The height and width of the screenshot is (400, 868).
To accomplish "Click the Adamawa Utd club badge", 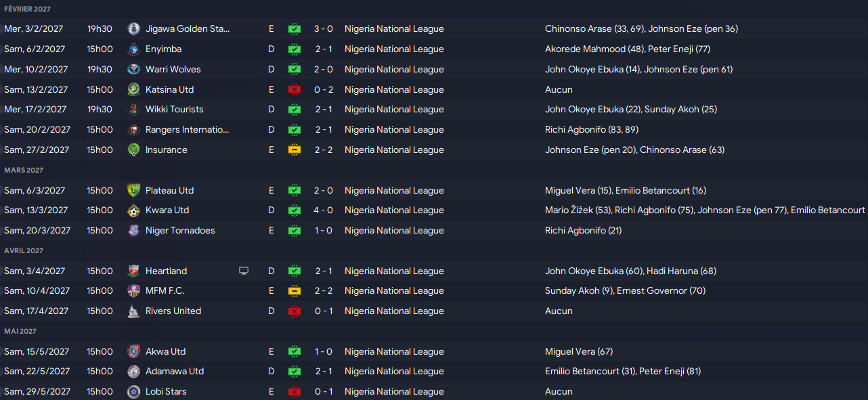I will click(134, 371).
